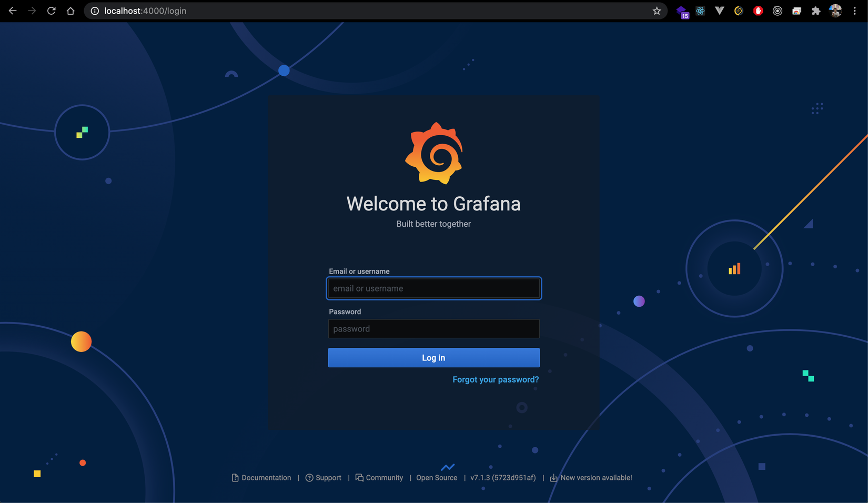Viewport: 868px width, 503px height.
Task: Bookmark this page with the star icon
Action: coord(657,11)
